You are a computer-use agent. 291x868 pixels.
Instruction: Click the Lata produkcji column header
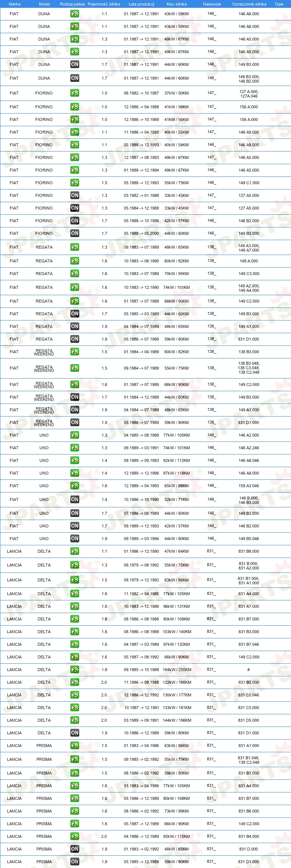pos(141,4)
